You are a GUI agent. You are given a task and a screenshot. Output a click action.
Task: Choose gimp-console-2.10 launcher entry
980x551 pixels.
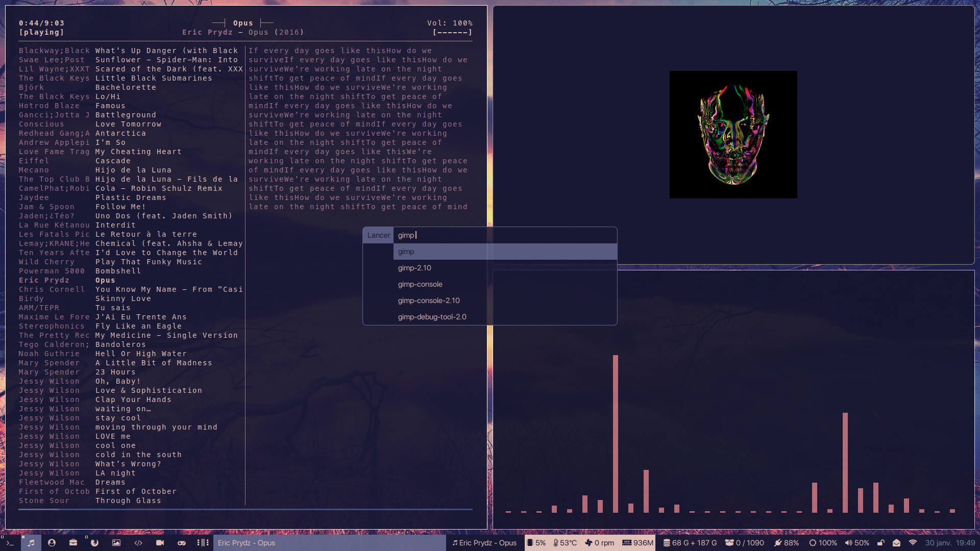pyautogui.click(x=429, y=300)
